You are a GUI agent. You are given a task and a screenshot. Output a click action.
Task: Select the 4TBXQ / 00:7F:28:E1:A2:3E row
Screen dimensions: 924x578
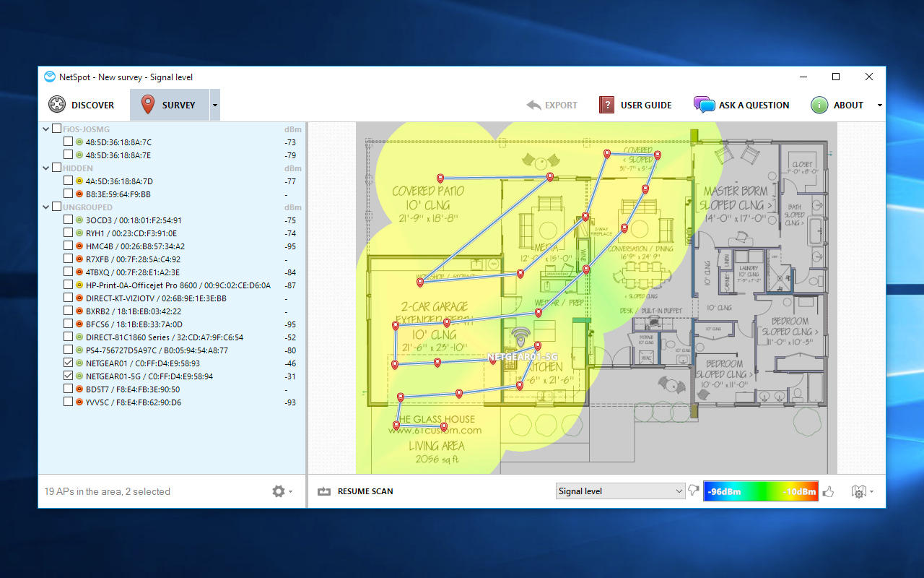click(x=173, y=272)
